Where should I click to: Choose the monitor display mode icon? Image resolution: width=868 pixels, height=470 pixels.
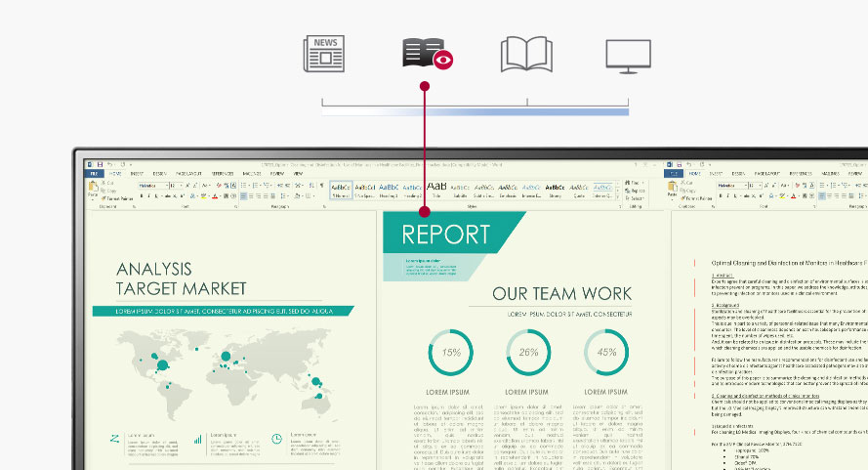(x=628, y=55)
